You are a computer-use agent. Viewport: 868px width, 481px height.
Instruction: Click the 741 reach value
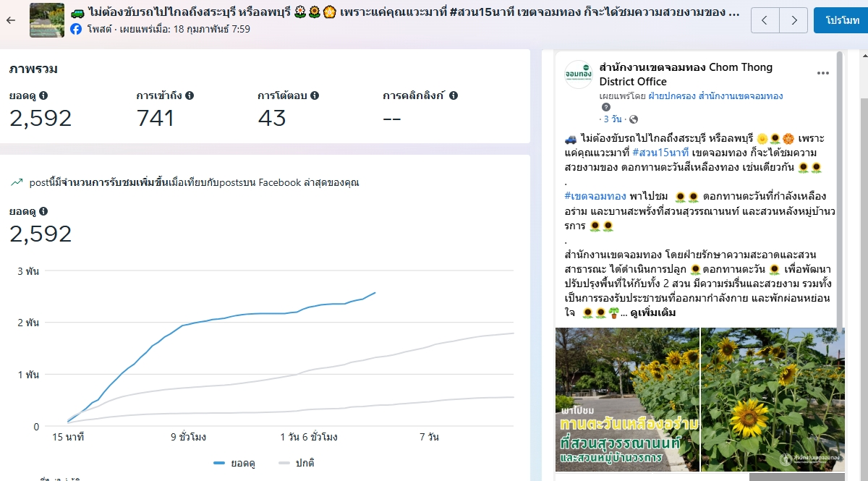pyautogui.click(x=155, y=118)
